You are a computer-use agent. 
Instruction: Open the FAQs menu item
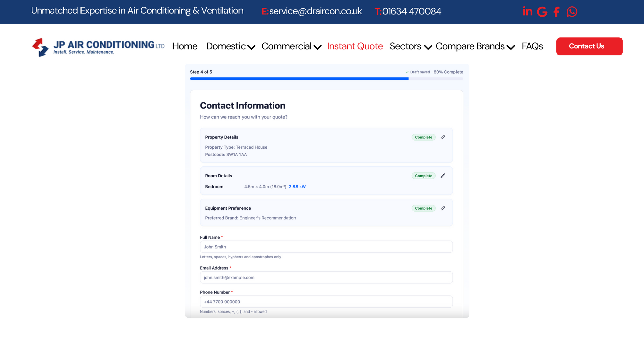pyautogui.click(x=532, y=46)
